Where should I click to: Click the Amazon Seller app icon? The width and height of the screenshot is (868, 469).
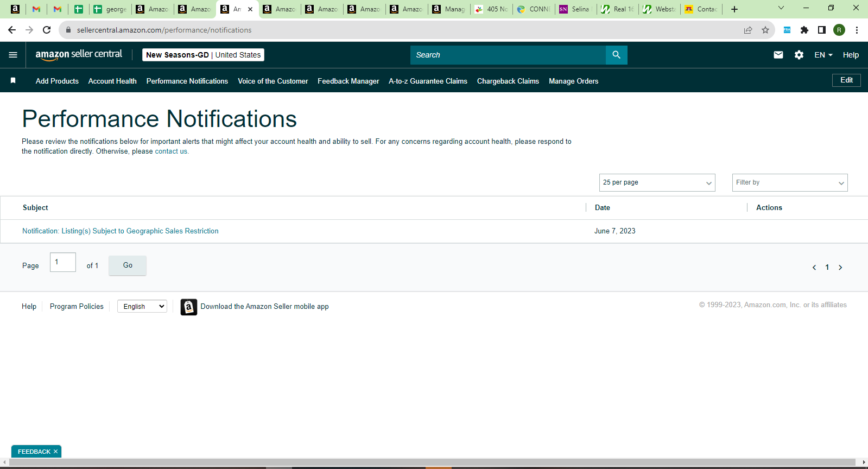189,307
